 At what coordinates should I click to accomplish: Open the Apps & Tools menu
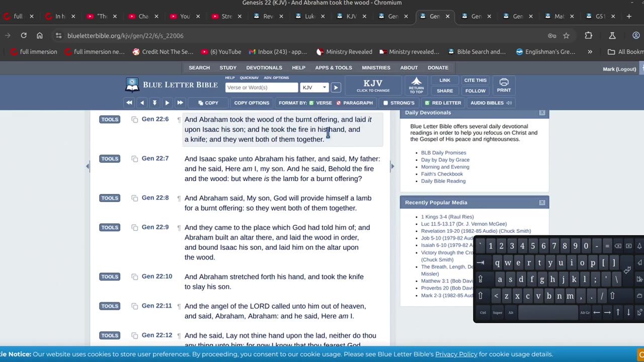334,68
